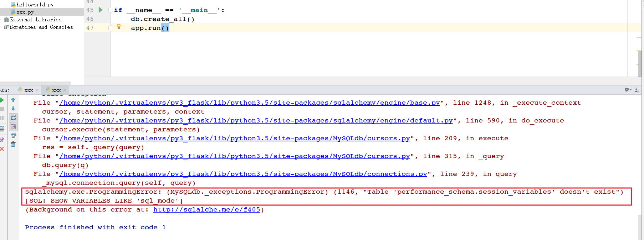Move down the stack trace
The image size is (644, 240).
click(x=13, y=109)
